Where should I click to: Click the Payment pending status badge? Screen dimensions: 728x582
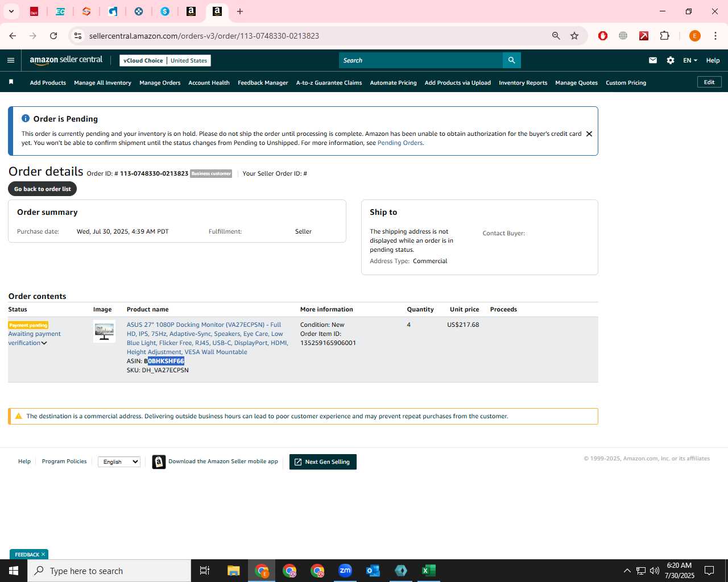point(28,325)
